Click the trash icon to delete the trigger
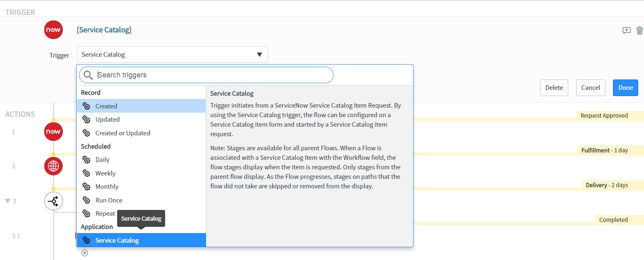The width and height of the screenshot is (644, 260). point(639,30)
